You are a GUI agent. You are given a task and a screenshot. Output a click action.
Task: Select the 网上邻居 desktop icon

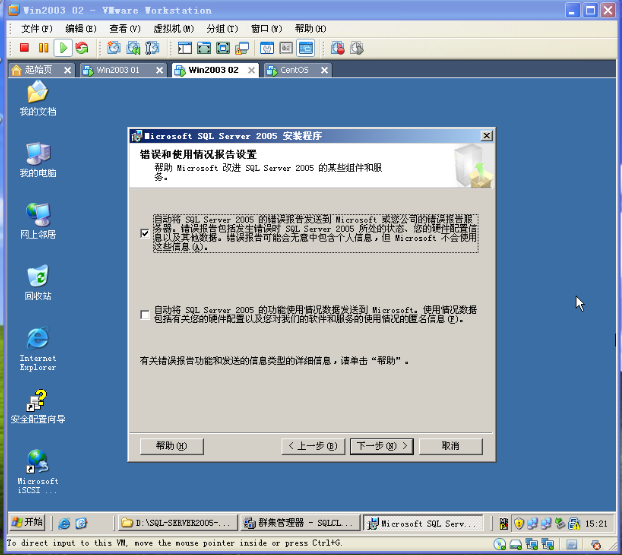38,221
